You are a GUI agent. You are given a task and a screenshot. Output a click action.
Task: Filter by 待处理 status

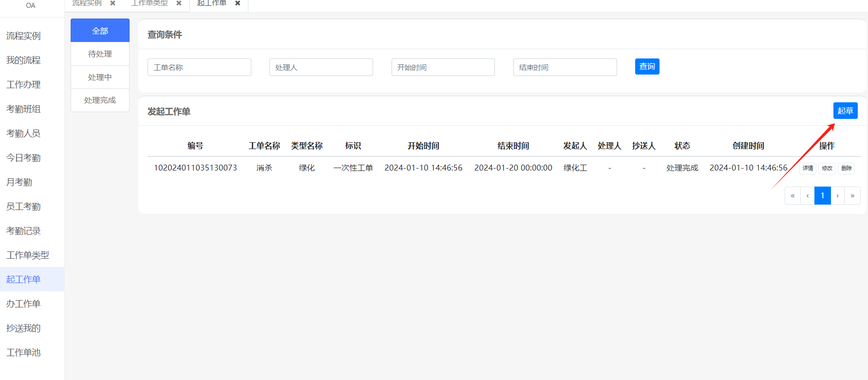[x=100, y=54]
